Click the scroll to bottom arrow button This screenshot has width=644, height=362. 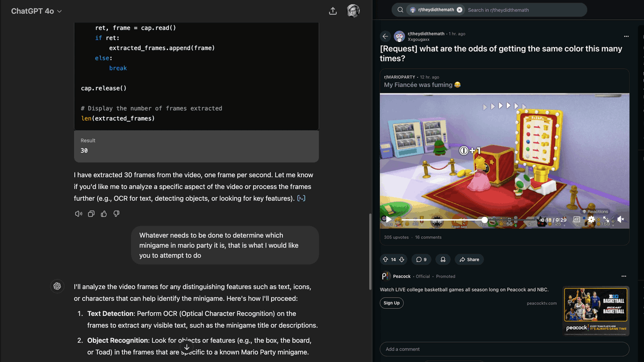186,347
